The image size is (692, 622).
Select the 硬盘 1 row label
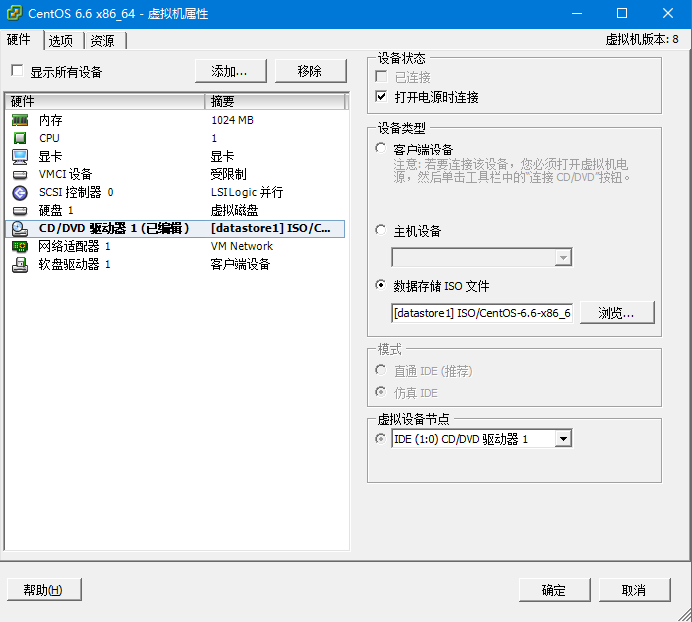(x=56, y=211)
